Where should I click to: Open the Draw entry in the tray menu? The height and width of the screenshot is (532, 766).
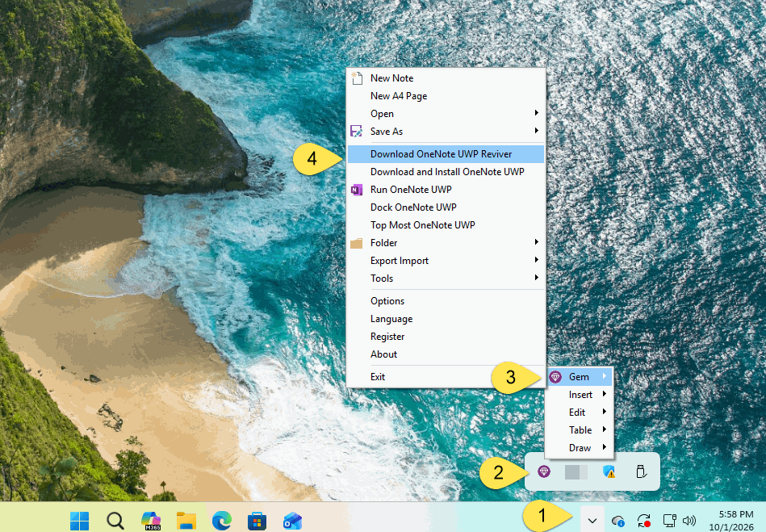pos(579,448)
